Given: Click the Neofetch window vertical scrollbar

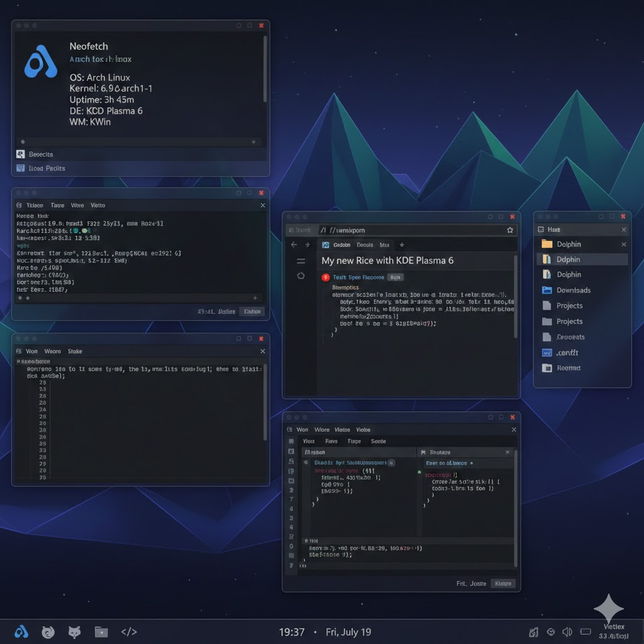Looking at the screenshot, I should (265, 69).
